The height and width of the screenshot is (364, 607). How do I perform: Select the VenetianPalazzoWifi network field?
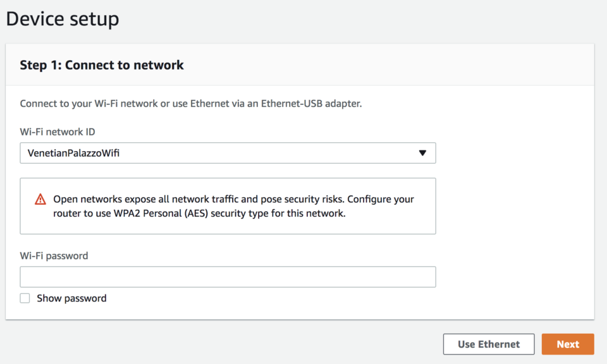tap(228, 153)
